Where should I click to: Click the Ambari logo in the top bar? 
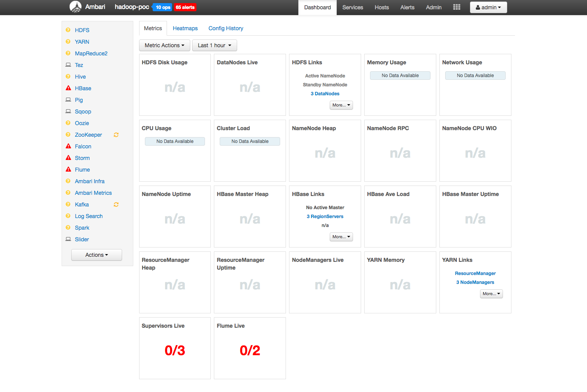tap(76, 7)
